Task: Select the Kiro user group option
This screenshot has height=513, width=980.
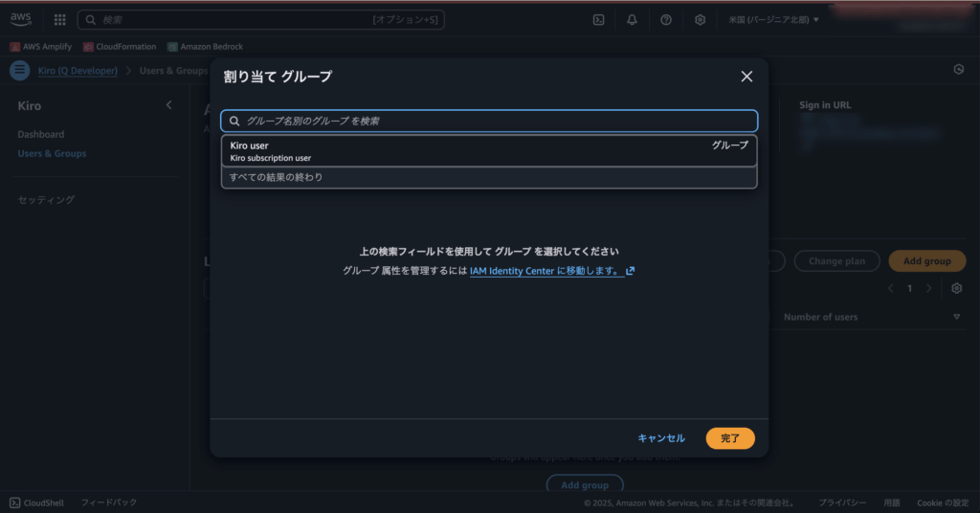Action: point(488,150)
